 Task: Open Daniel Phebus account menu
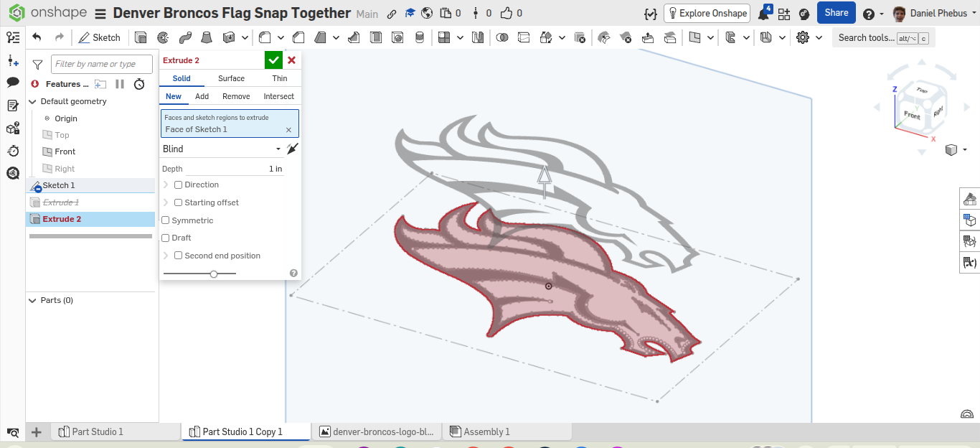(934, 14)
